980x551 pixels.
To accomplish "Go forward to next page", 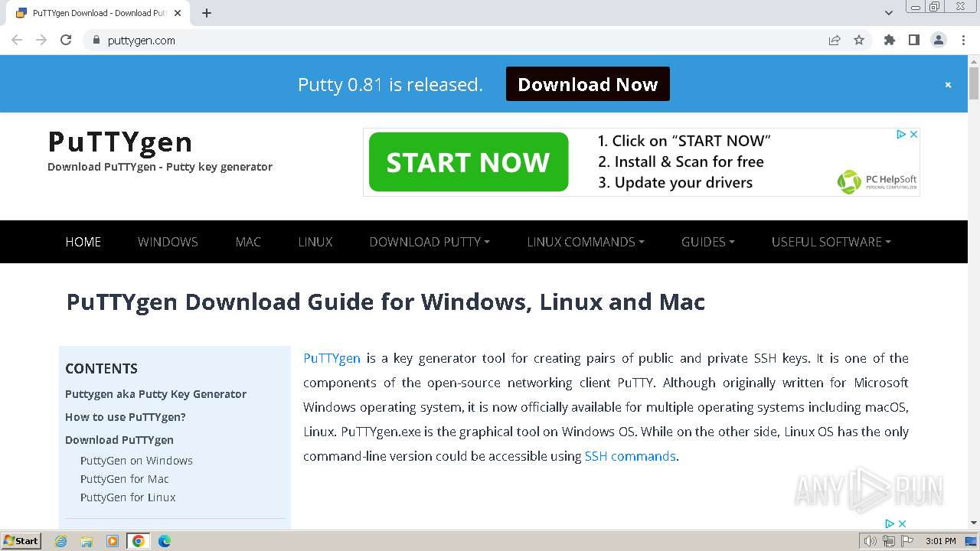I will [x=41, y=40].
